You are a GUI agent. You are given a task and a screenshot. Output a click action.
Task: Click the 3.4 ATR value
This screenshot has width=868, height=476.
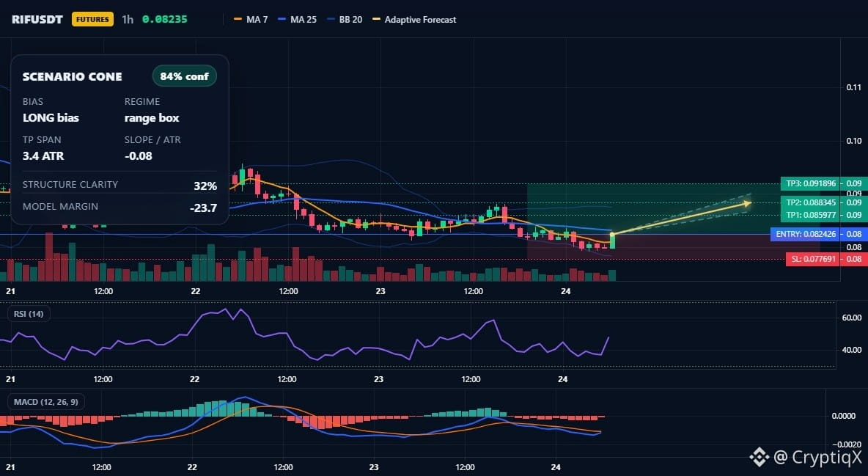tap(43, 155)
